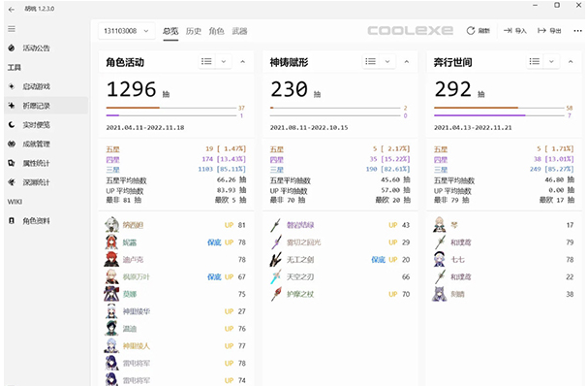
Task: Toggle list view in 奔行世间 panel
Action: (535, 61)
